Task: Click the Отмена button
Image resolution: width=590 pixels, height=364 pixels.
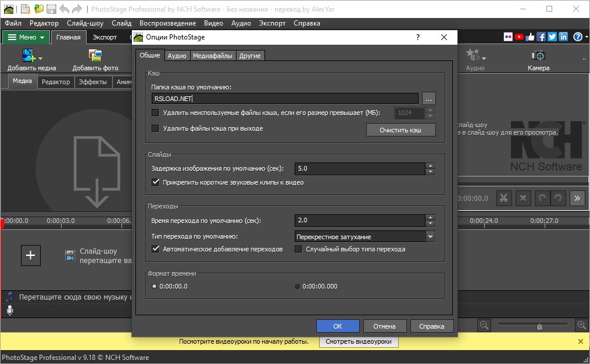Action: (384, 326)
